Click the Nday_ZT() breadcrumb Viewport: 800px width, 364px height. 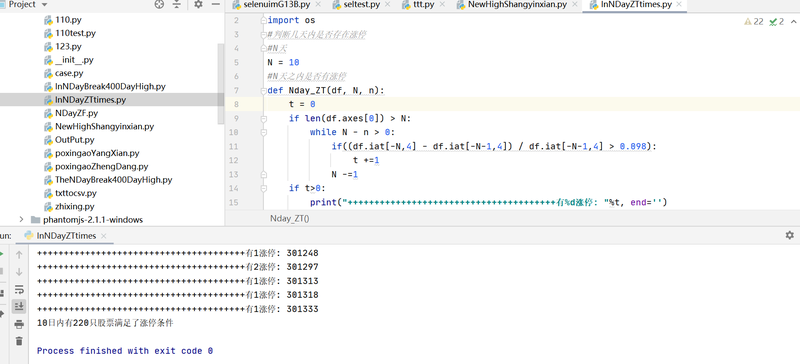coord(290,219)
